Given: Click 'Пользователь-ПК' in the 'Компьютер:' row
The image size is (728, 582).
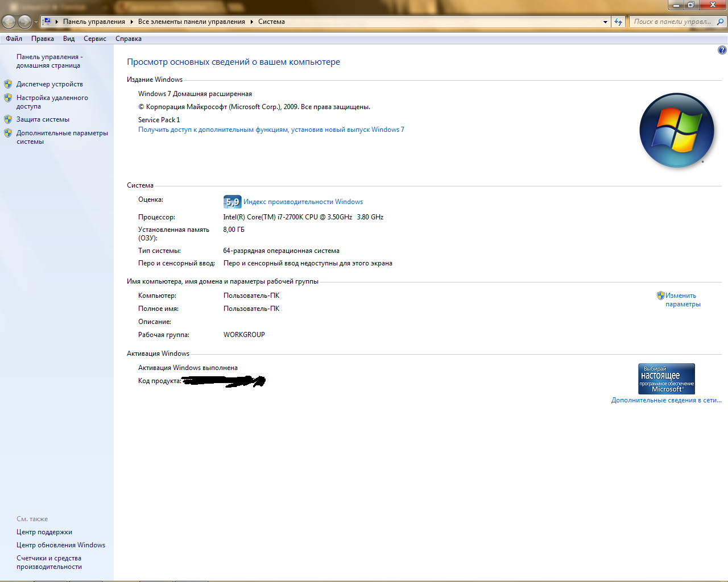Looking at the screenshot, I should coord(251,296).
